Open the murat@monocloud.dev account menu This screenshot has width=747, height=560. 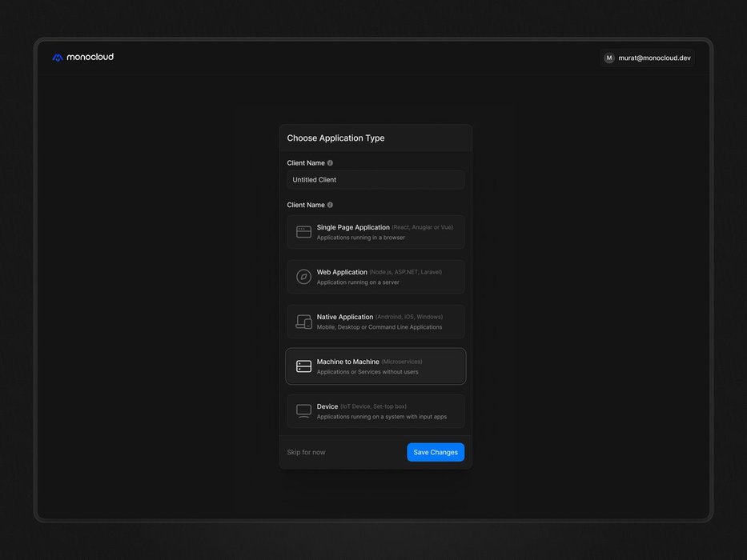tap(654, 58)
